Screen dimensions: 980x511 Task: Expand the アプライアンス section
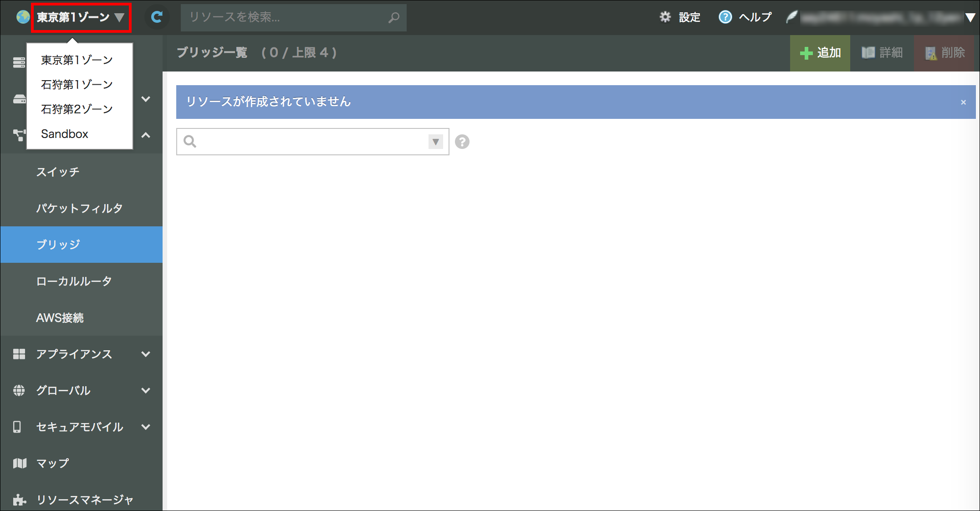[146, 354]
